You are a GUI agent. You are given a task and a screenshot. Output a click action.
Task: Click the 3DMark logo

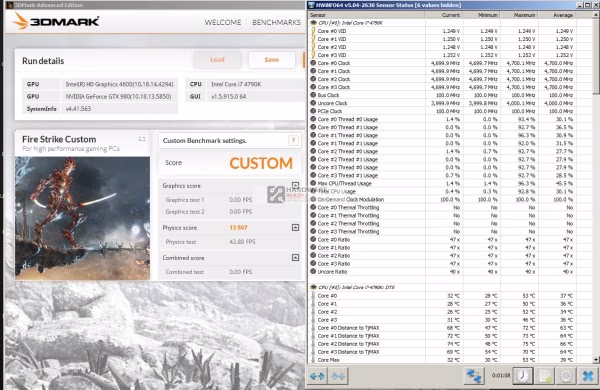coord(57,21)
